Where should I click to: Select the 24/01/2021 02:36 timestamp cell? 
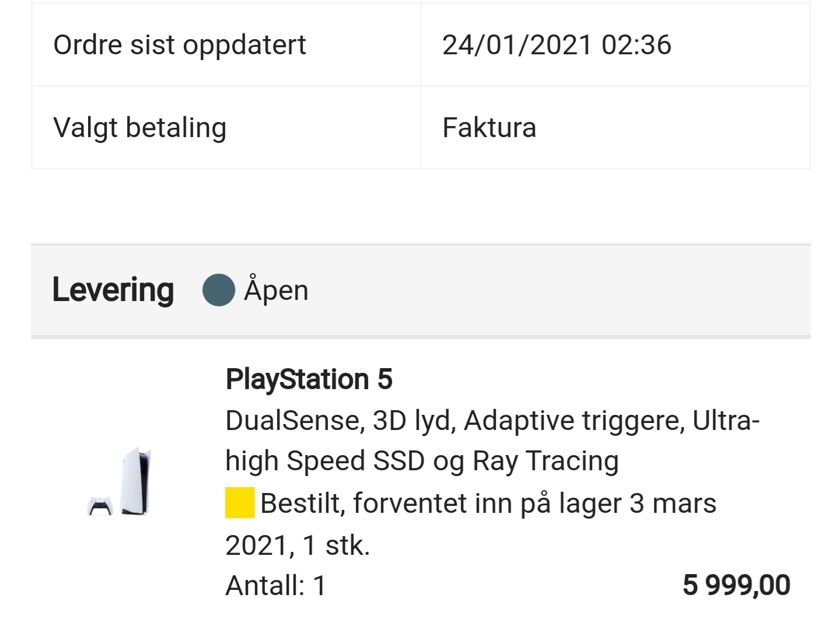tap(615, 45)
